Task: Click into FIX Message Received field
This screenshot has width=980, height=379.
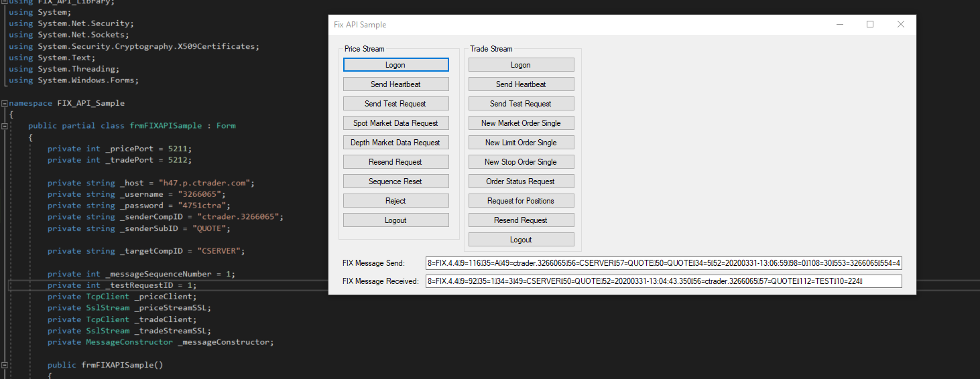Action: [x=664, y=281]
